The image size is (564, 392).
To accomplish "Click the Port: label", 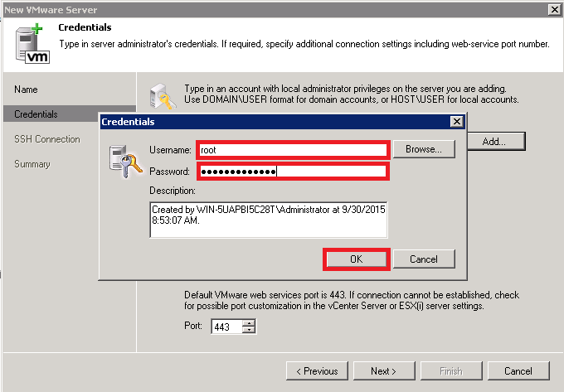I will [193, 326].
